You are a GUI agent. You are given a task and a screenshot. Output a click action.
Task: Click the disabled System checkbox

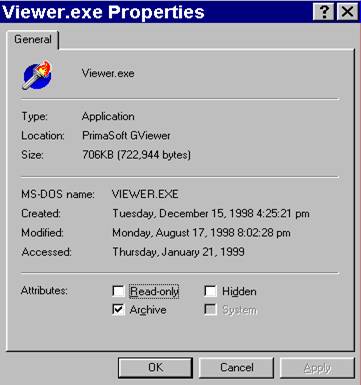click(x=210, y=310)
